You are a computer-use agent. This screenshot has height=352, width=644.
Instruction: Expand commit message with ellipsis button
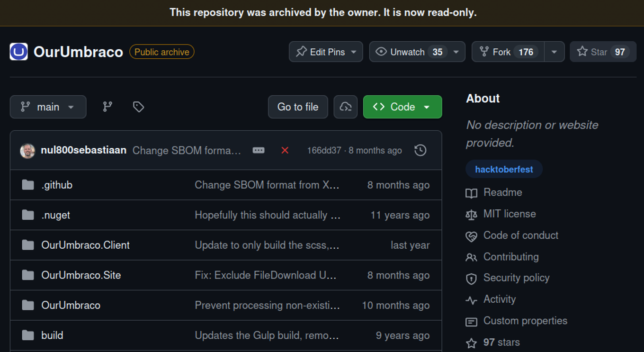[x=259, y=150]
